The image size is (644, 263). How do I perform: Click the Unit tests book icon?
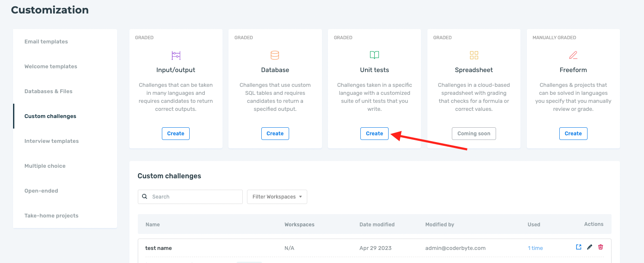pyautogui.click(x=374, y=55)
